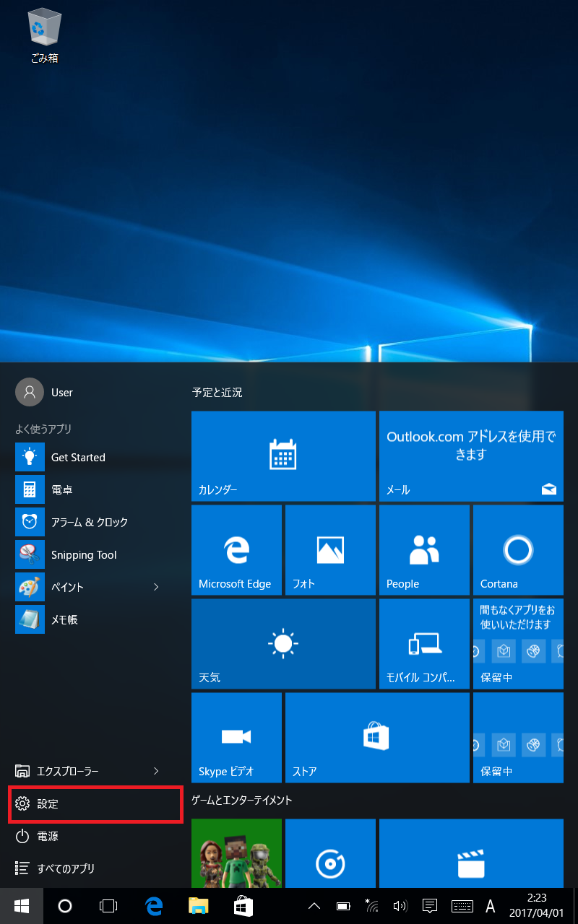Expand the ペイント jump list arrow
This screenshot has height=924, width=578.
(156, 587)
